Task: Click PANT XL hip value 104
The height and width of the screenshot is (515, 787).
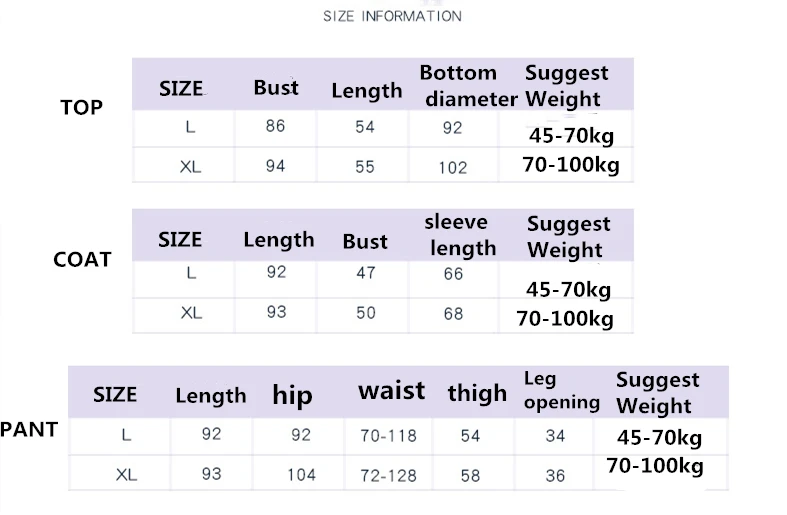Action: point(301,474)
